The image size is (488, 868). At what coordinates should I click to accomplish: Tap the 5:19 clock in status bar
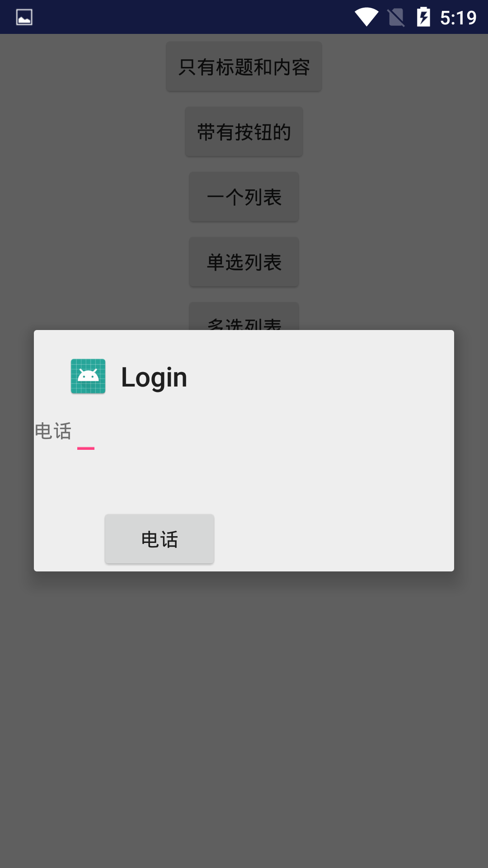pyautogui.click(x=458, y=18)
